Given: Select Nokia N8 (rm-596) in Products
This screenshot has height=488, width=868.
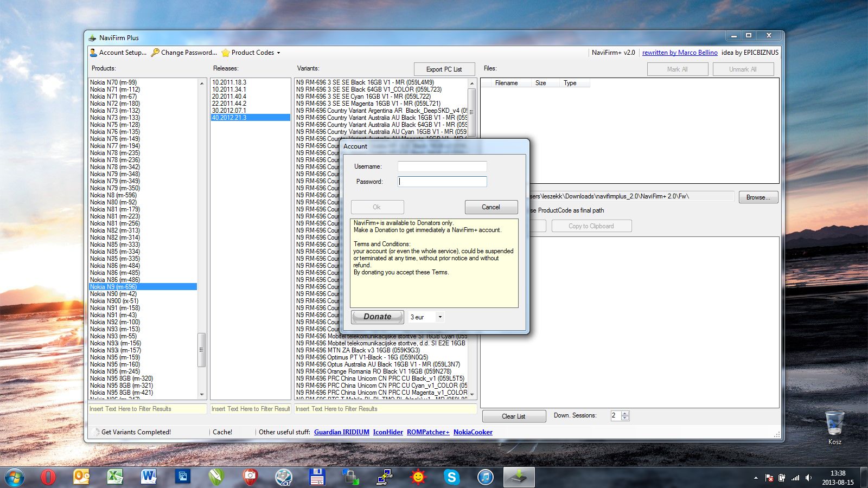Looking at the screenshot, I should (x=143, y=195).
